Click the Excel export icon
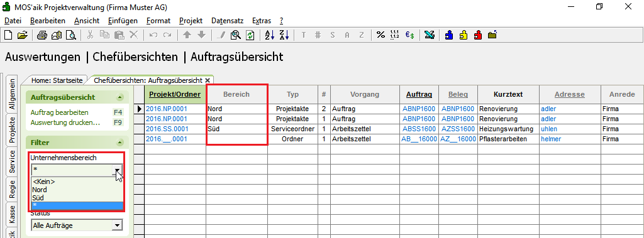 click(x=429, y=35)
